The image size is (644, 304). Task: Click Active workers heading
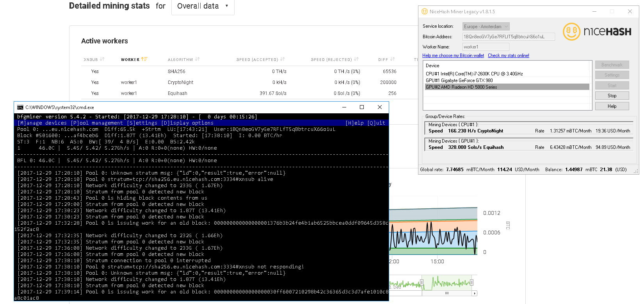point(105,41)
